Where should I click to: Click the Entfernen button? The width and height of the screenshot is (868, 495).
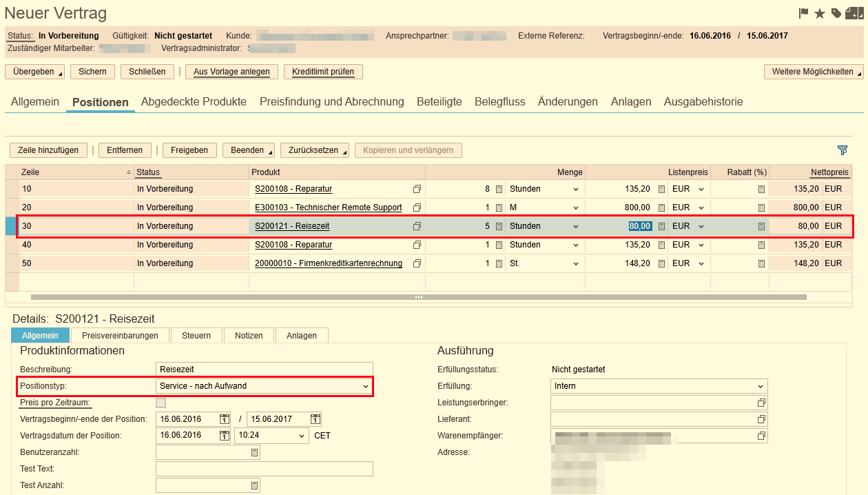tap(125, 150)
